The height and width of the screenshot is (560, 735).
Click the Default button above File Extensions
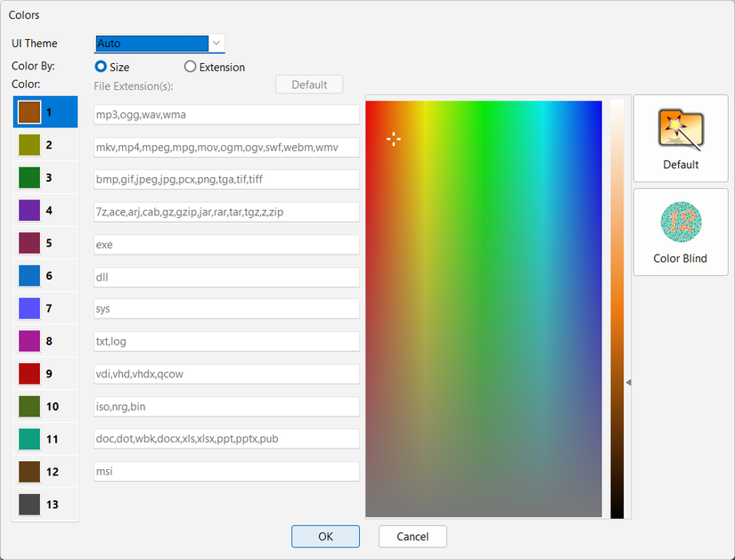(x=308, y=84)
